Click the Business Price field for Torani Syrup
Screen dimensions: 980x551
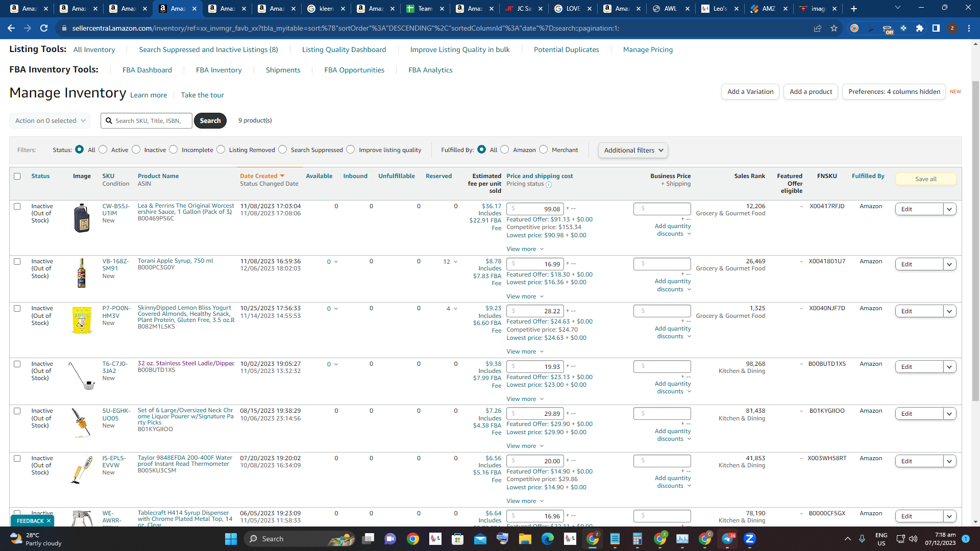pos(662,264)
